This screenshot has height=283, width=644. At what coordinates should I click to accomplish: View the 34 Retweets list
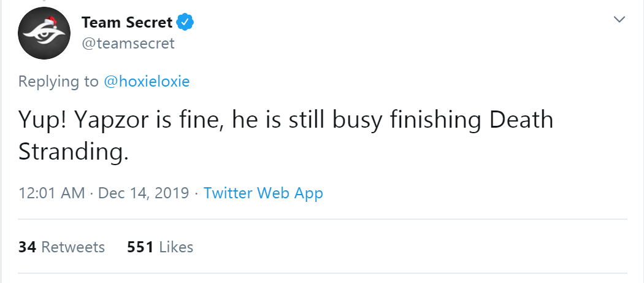pos(61,247)
